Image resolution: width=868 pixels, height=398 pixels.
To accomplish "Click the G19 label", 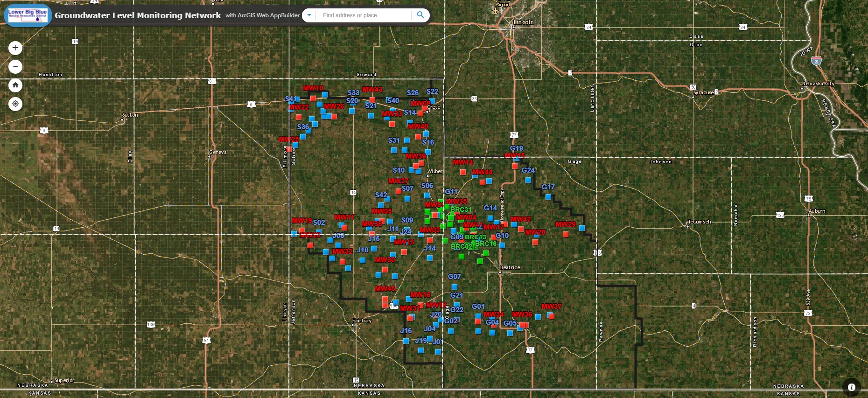I will pos(517,148).
